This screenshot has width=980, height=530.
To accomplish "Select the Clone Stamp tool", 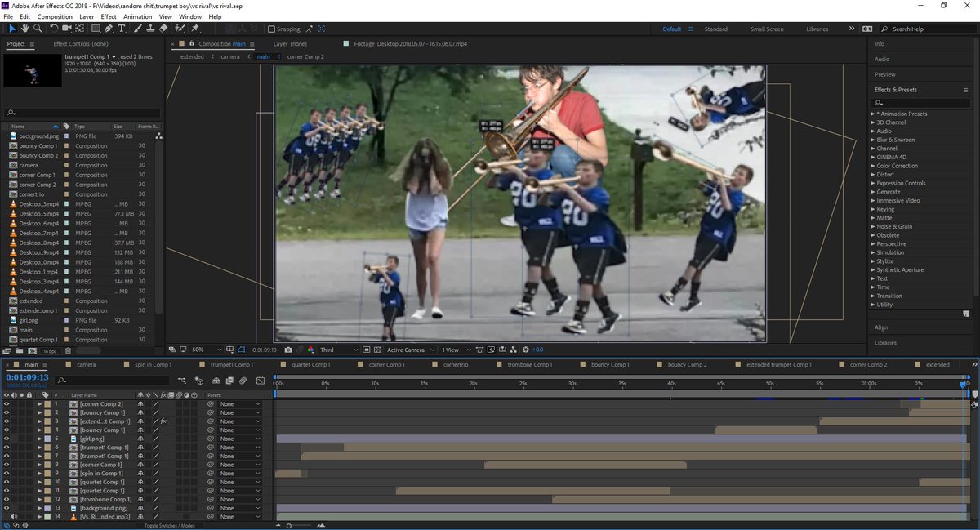I will (150, 29).
